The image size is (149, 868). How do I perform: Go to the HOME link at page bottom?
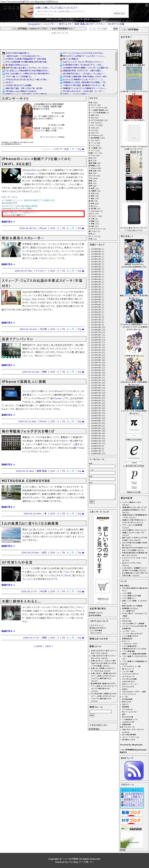tap(39, 646)
